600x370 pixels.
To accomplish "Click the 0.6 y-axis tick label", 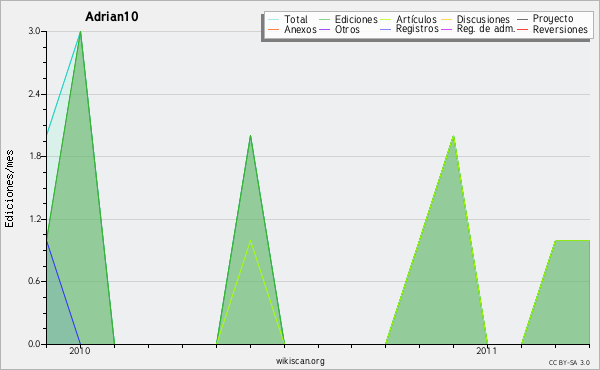I will (x=34, y=281).
